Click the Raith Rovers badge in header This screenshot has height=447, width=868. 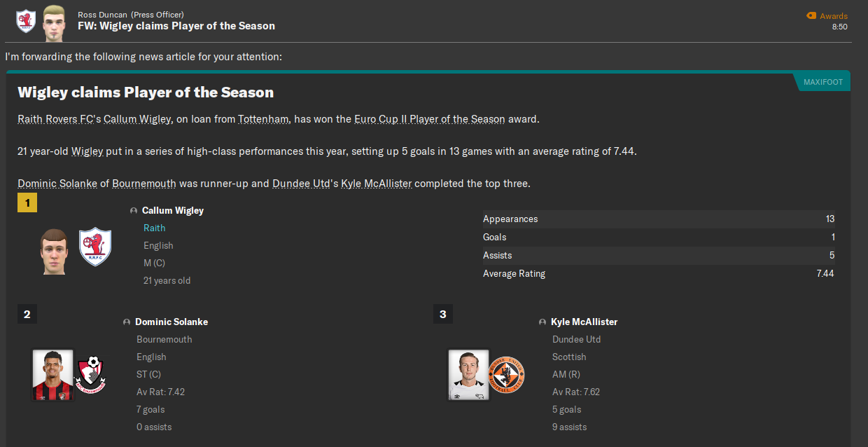26,20
